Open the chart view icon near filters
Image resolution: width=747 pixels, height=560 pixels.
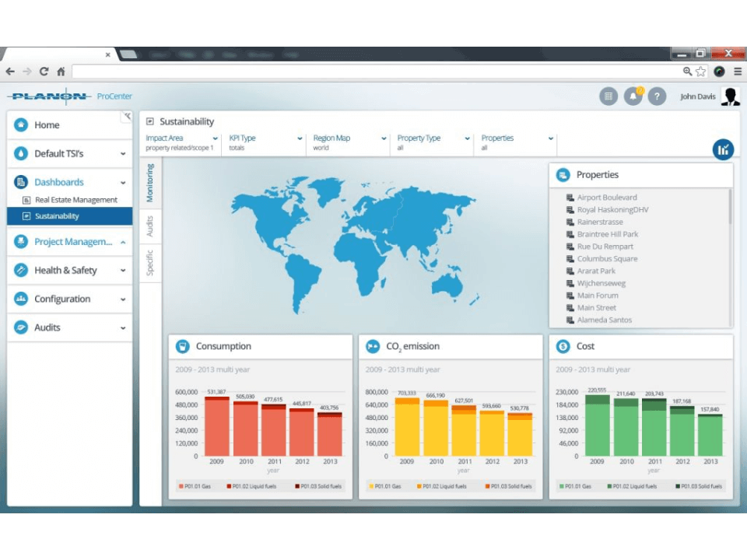point(723,149)
